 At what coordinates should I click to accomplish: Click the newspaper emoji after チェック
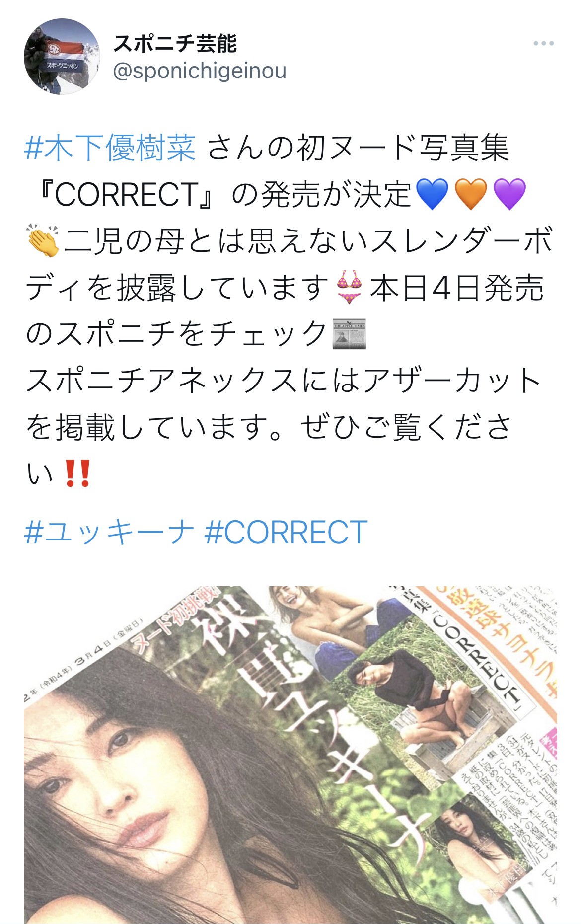point(349,333)
